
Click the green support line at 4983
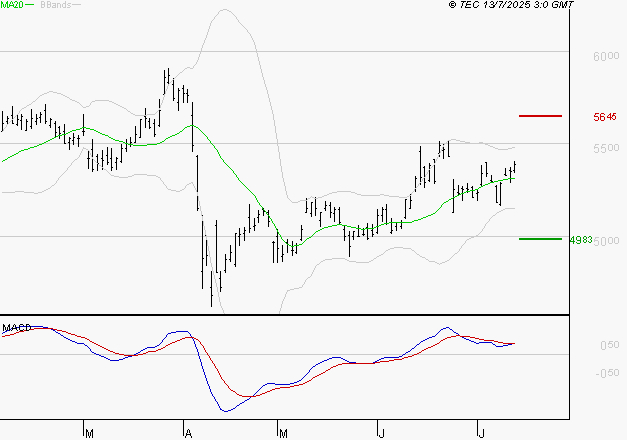(540, 239)
